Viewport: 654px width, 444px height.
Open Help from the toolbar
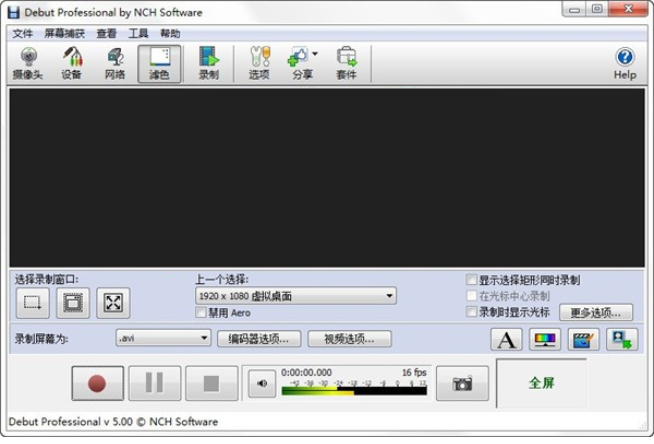pos(624,62)
